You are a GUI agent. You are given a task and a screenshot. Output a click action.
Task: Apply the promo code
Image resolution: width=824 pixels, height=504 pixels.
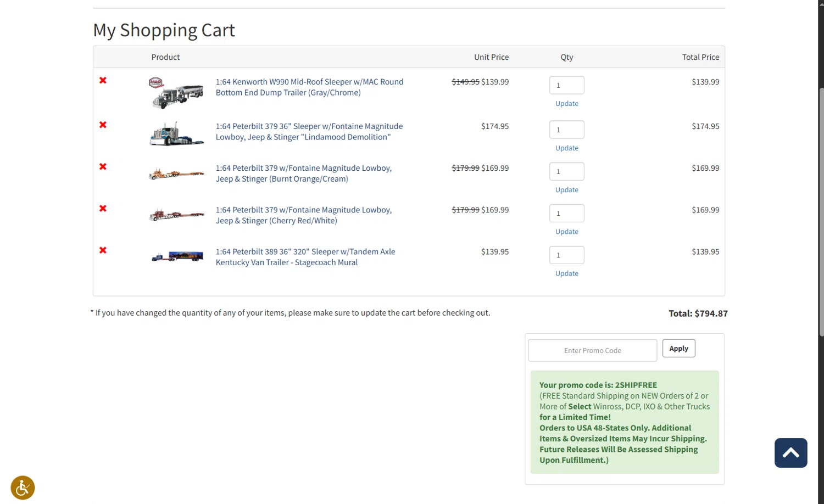point(678,348)
